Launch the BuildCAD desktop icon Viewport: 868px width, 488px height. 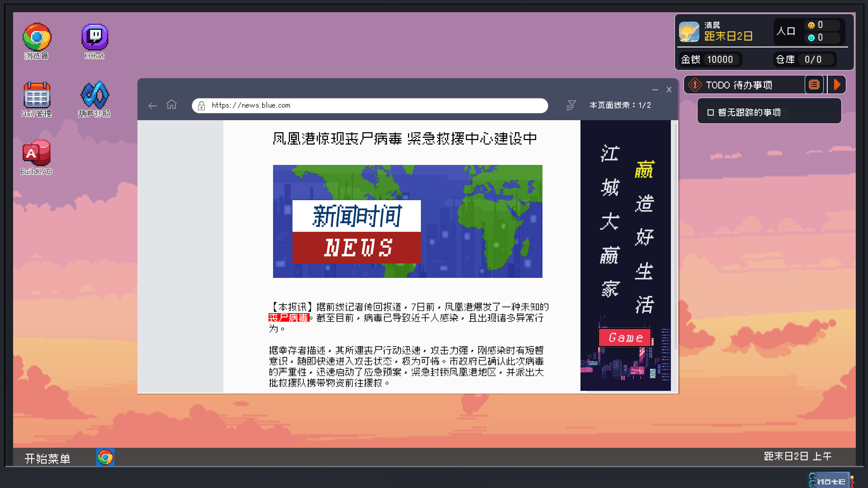pos(37,157)
